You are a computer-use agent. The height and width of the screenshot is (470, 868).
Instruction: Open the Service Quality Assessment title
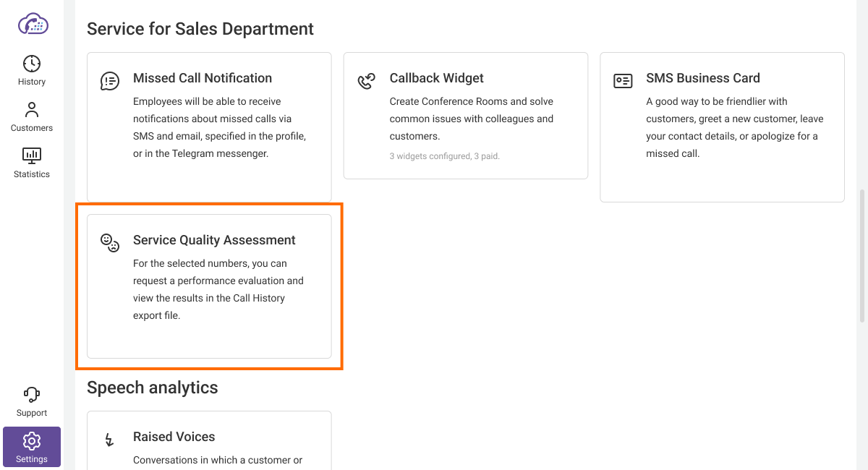[x=214, y=240]
